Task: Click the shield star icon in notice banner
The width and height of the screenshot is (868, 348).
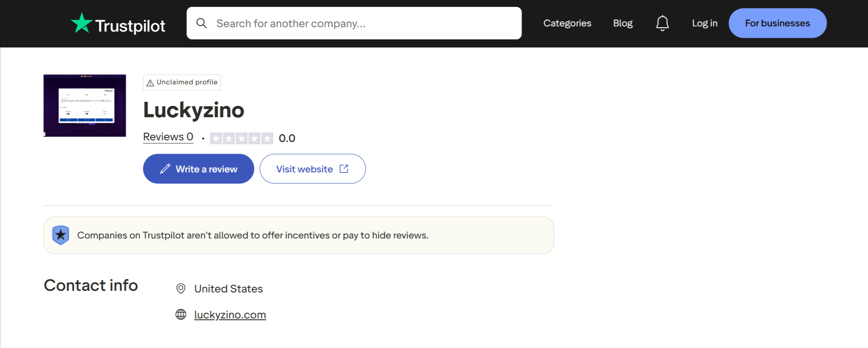Action: click(x=61, y=235)
